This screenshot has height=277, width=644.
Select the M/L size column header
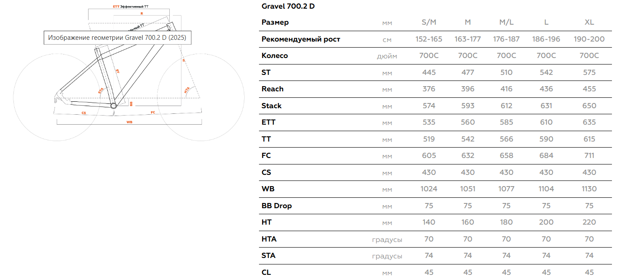[x=506, y=23]
